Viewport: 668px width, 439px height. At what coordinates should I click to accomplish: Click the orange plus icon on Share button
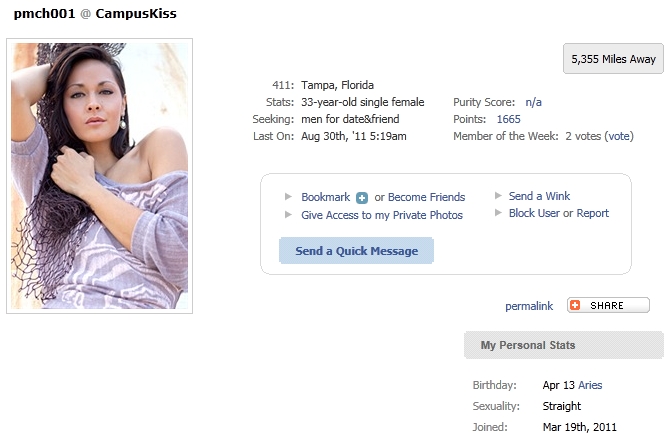pos(575,305)
